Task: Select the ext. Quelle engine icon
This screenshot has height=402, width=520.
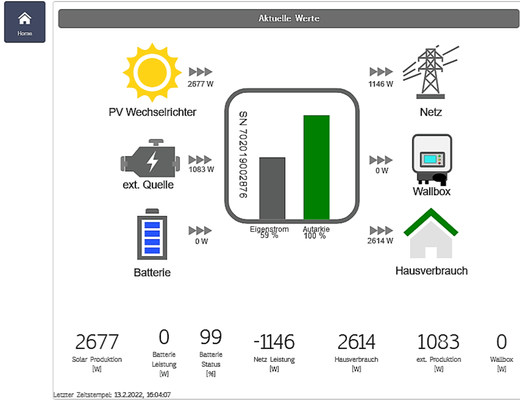Action: [150, 158]
